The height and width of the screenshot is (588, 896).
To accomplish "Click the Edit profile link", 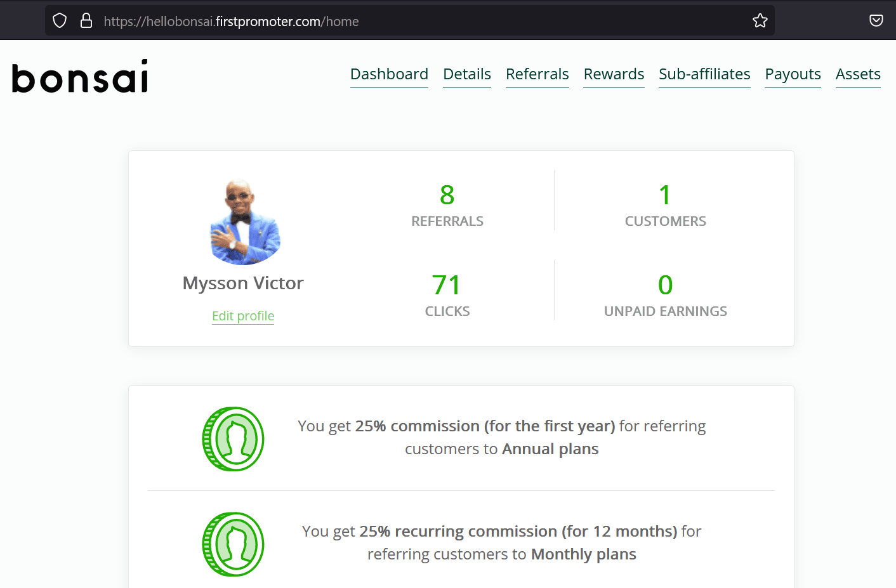I will [x=243, y=316].
